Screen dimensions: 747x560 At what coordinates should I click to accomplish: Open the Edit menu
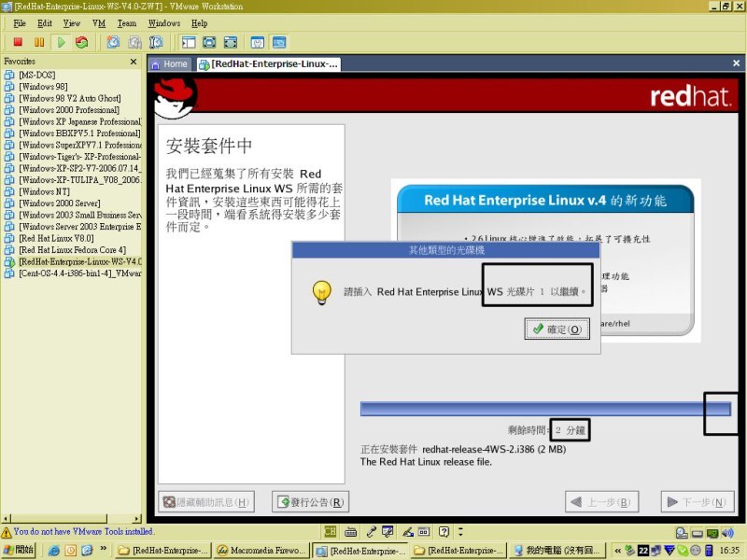(45, 22)
